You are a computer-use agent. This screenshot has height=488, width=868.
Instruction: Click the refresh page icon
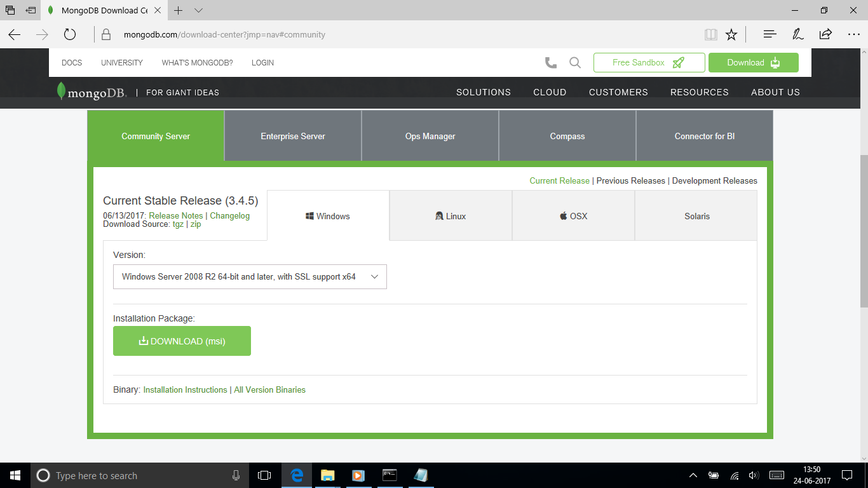69,34
